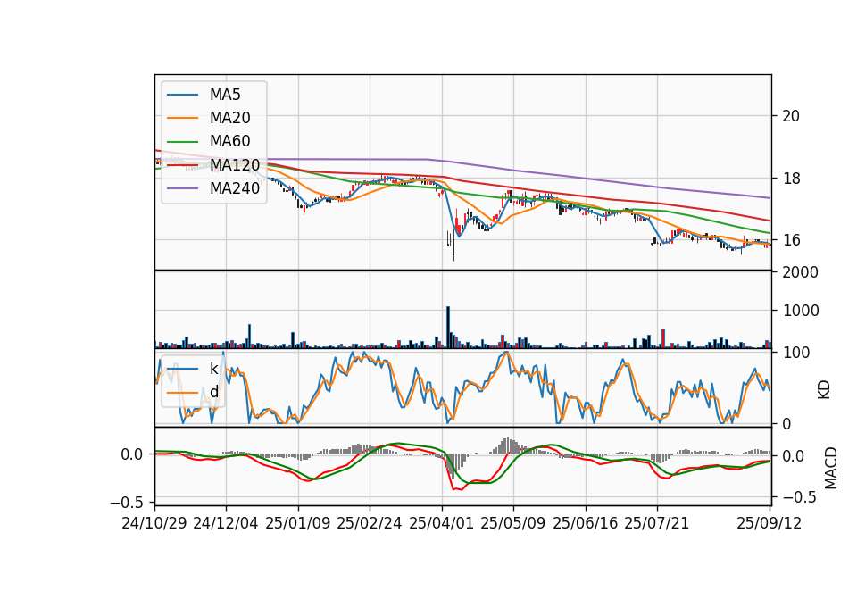Click the price axis value 16
Viewport: 857px width, 616px height.
pyautogui.click(x=791, y=240)
